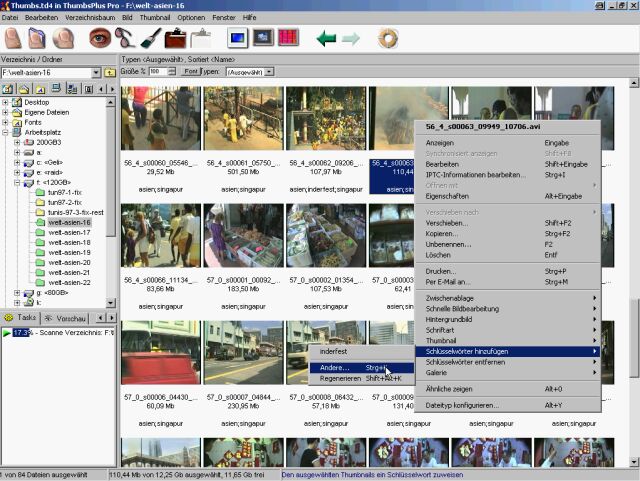Select Ähnliche zeigen in context menu
Screen dimensions: 640x481
tap(507, 389)
